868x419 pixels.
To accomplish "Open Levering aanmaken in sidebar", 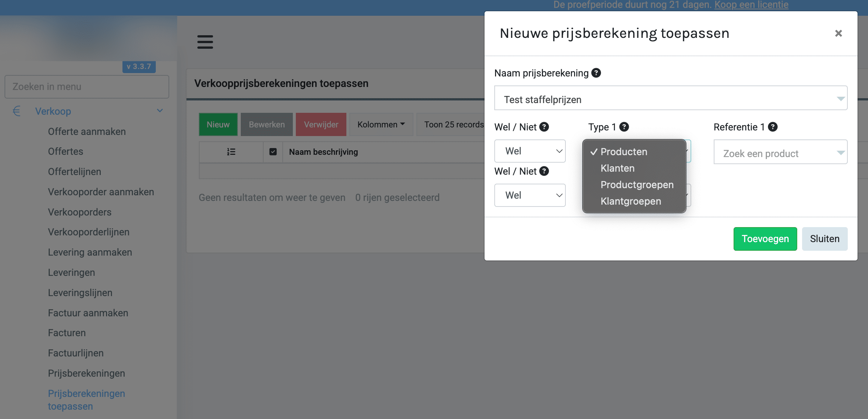I will coord(90,252).
